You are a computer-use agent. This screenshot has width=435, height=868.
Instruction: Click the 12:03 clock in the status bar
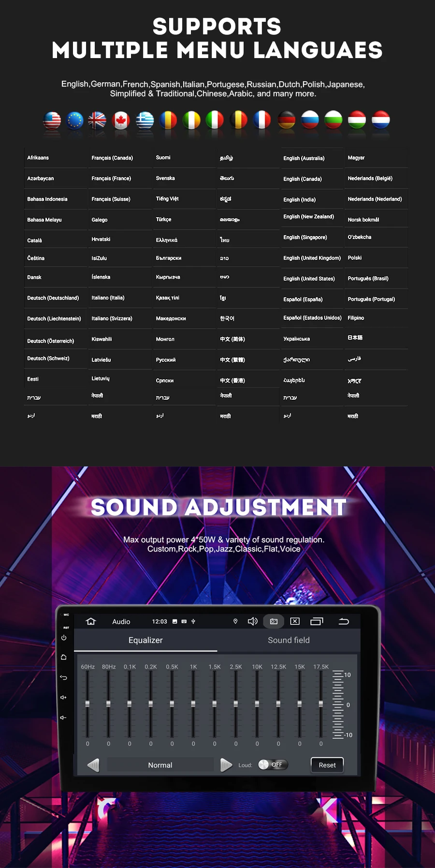[x=159, y=622]
